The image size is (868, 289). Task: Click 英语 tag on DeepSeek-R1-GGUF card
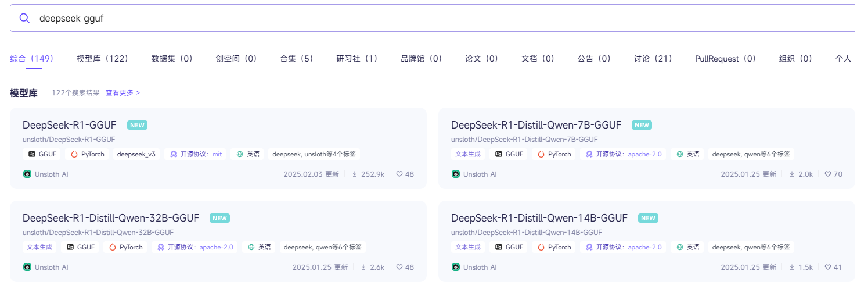tap(248, 154)
